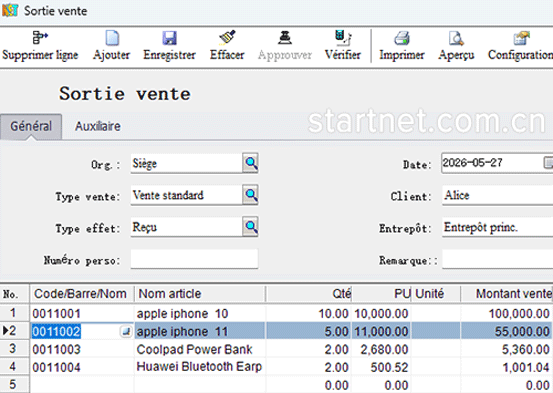Switch to the Auxiliaire tab
The image size is (553, 393).
98,126
